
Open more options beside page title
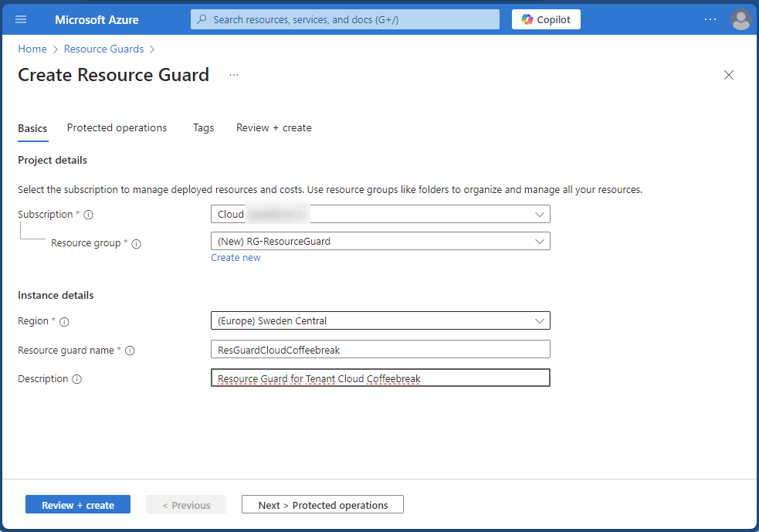click(234, 75)
